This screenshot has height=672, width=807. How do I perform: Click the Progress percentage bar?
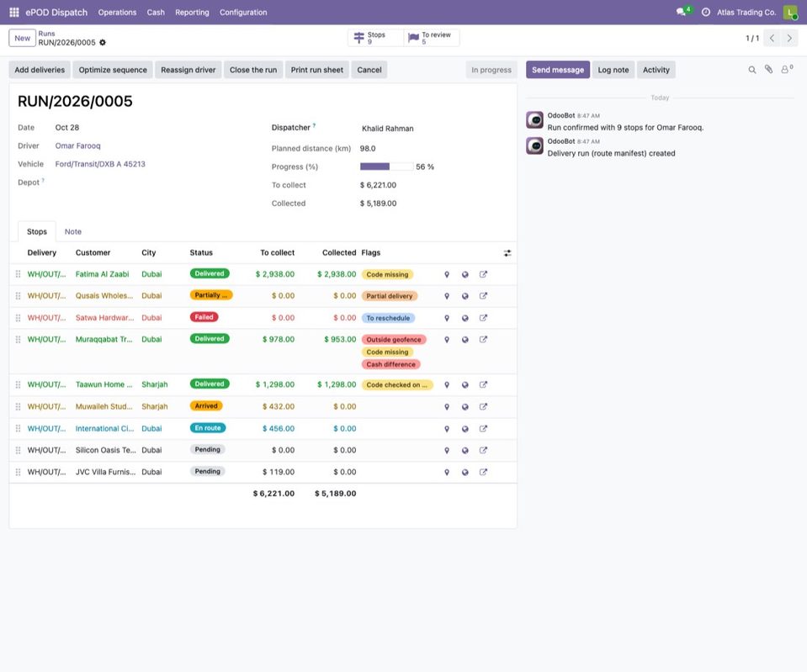click(386, 167)
